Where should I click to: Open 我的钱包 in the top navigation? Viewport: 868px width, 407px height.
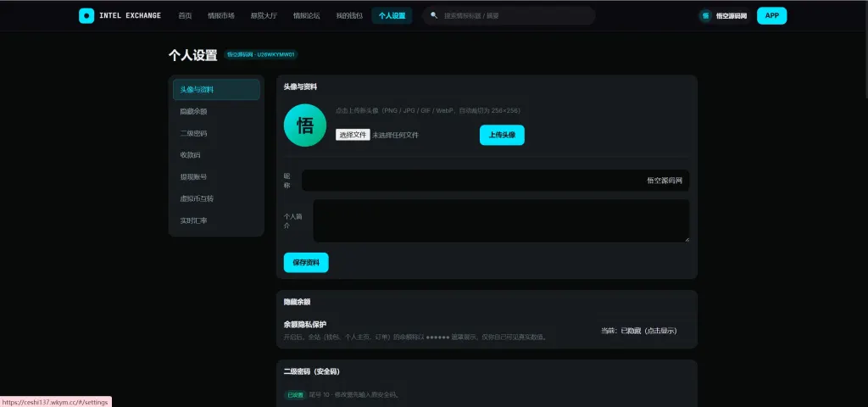click(x=349, y=15)
